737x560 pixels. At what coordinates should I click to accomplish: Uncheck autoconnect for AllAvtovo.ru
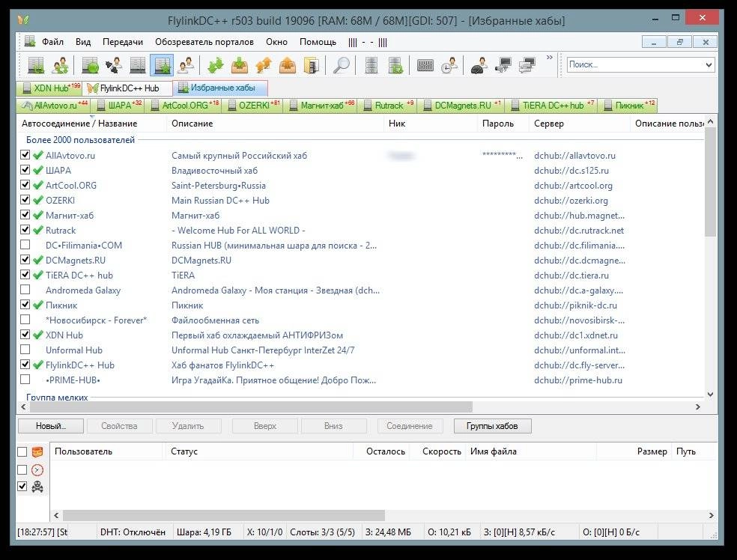25,154
